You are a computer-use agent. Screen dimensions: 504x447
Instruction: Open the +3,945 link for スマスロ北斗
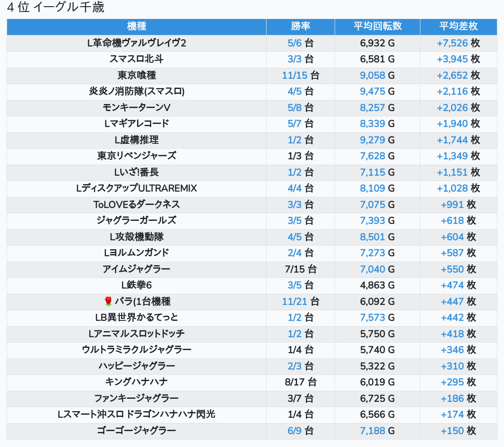pyautogui.click(x=452, y=59)
